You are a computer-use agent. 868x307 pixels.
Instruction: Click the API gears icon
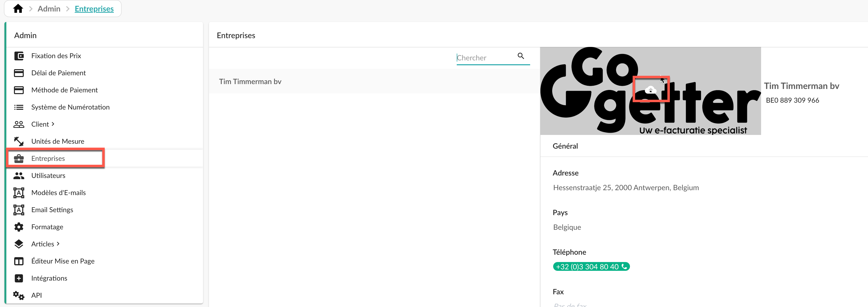pos(19,296)
